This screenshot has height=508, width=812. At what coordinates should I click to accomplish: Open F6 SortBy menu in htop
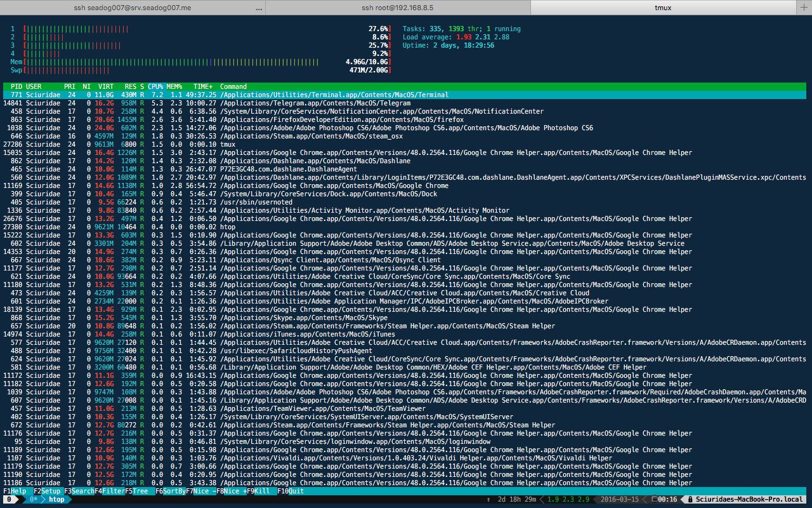(x=171, y=491)
